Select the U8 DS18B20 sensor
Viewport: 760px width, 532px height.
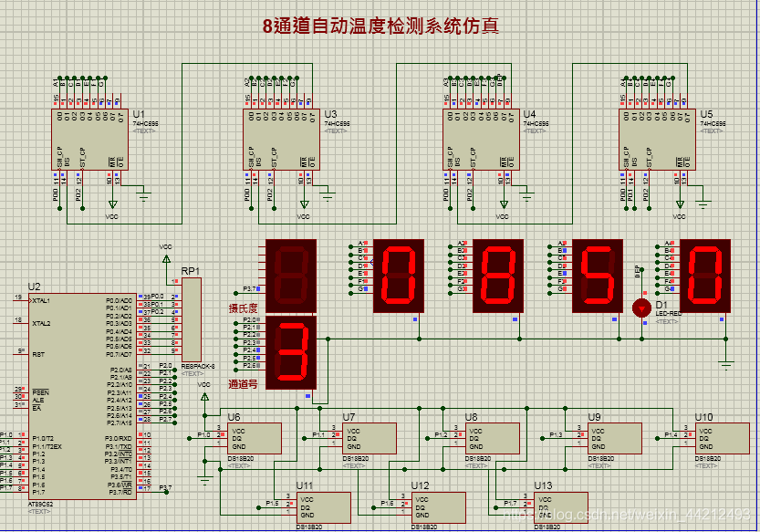point(492,438)
